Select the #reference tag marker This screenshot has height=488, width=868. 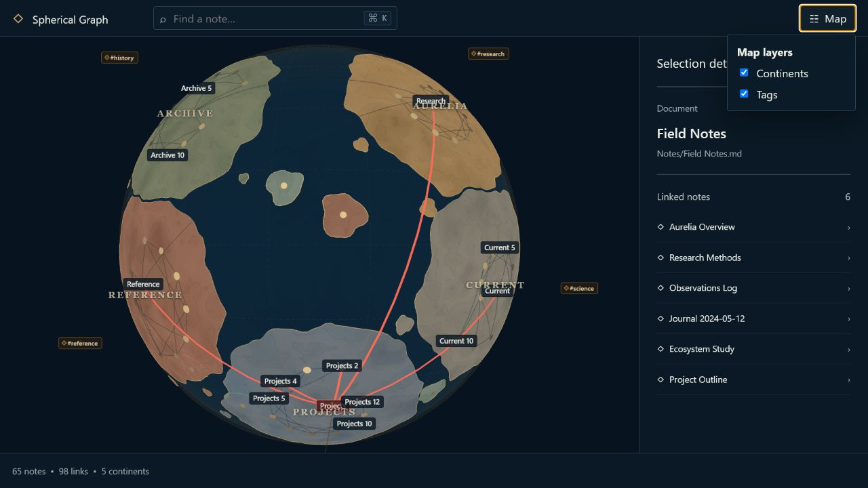80,343
